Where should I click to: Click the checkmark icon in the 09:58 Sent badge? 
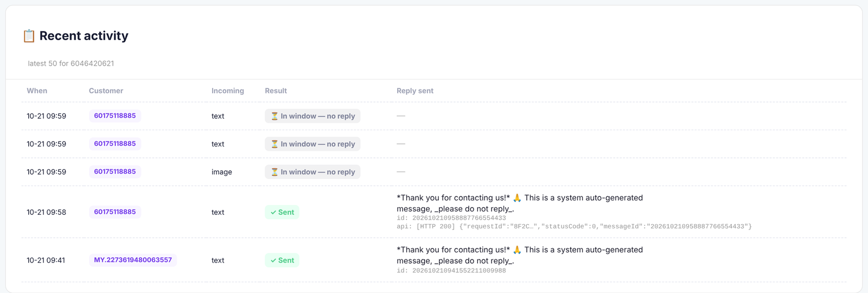pyautogui.click(x=273, y=213)
